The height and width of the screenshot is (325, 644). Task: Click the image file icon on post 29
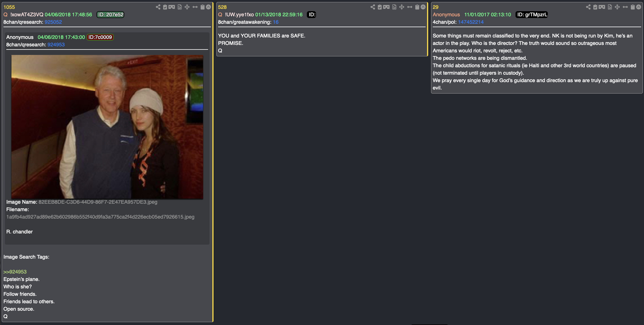tap(610, 7)
